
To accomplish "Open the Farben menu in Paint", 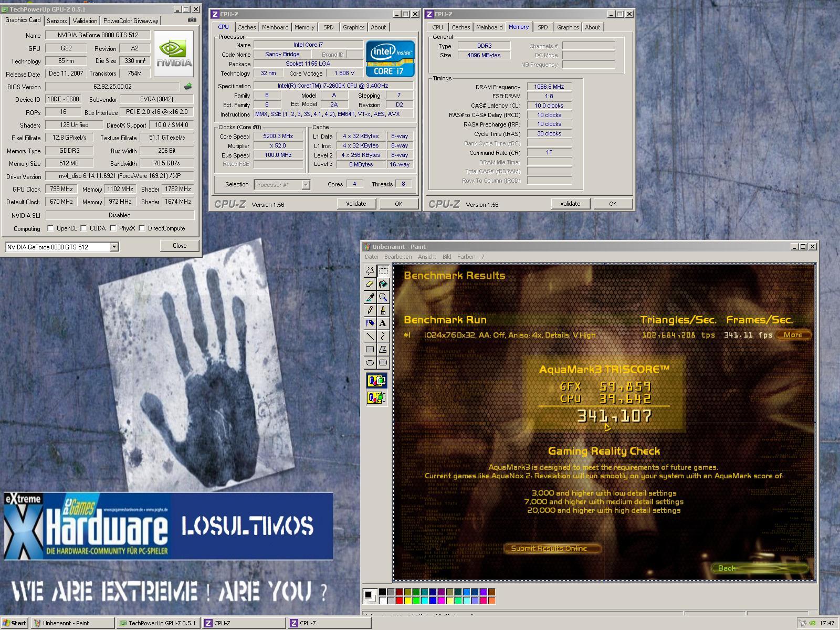I will tap(466, 257).
